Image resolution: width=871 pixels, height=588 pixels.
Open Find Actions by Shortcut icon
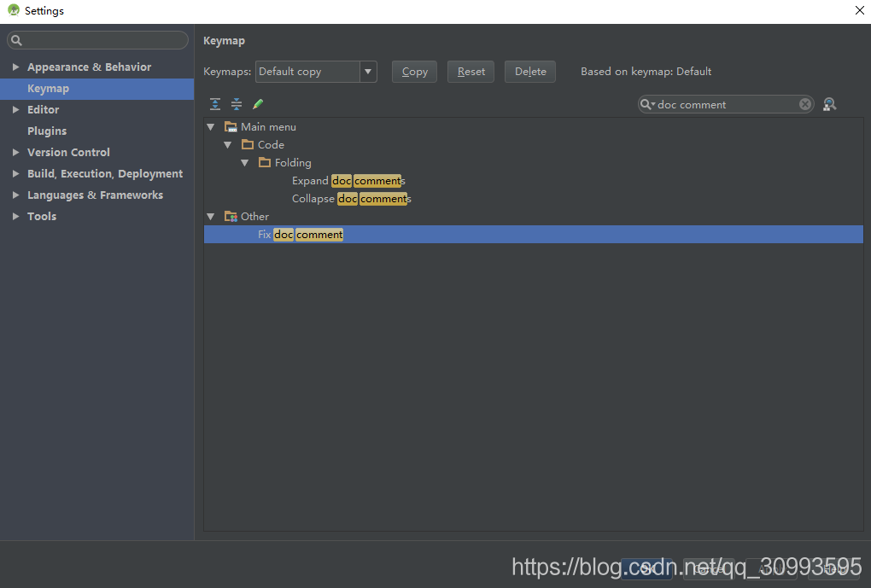[829, 104]
